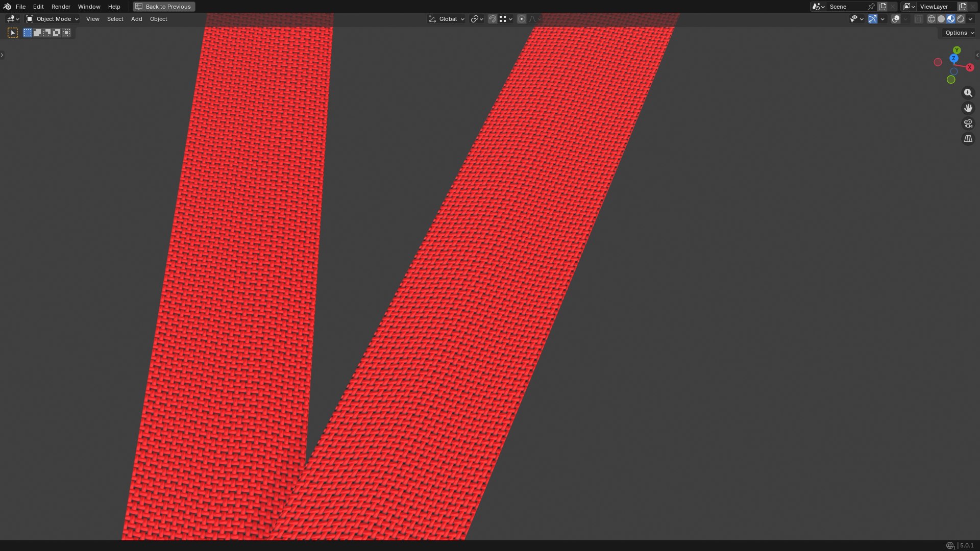Open the editor type dropdown
The height and width of the screenshot is (551, 980).
tap(13, 19)
